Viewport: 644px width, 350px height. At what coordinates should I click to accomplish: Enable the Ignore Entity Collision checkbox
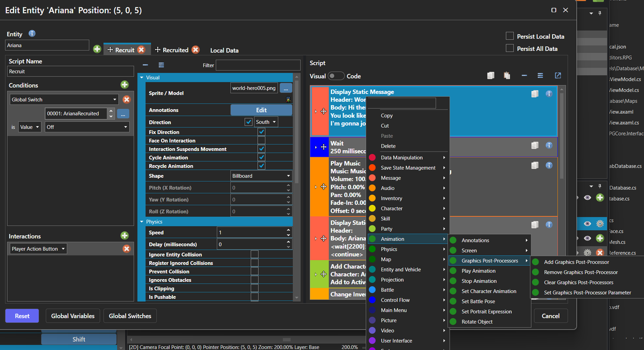click(255, 254)
